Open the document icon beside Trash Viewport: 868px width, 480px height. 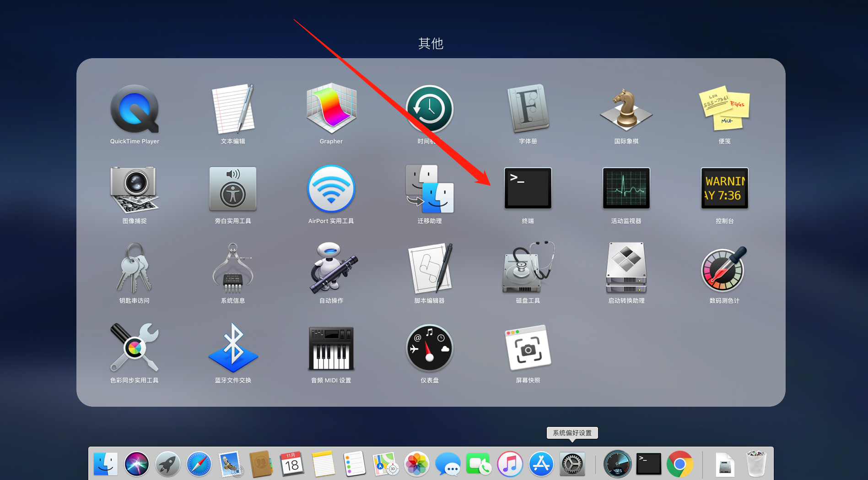pos(725,464)
